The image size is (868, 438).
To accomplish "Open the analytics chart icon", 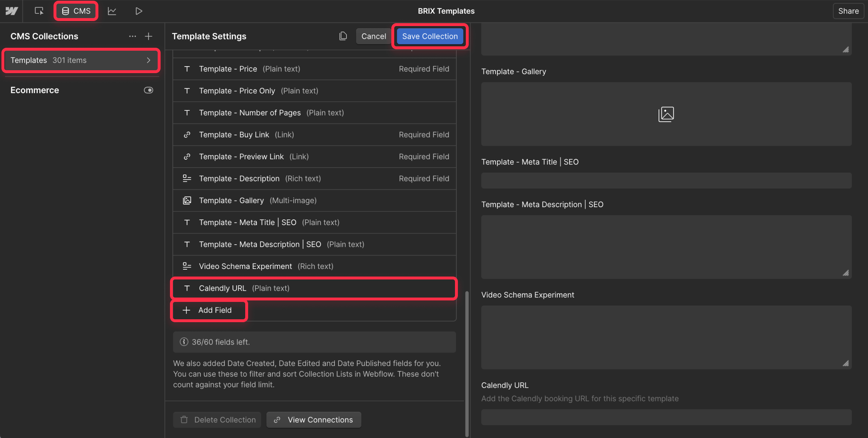I will (112, 11).
